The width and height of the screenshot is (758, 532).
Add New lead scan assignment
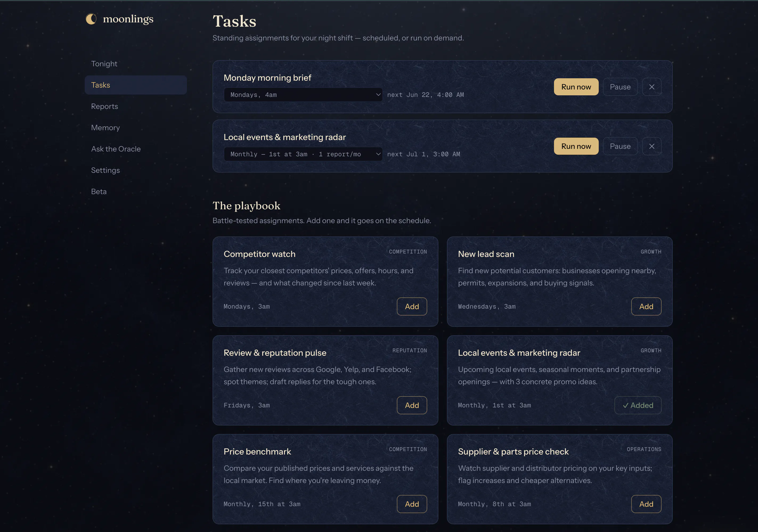[x=646, y=306]
